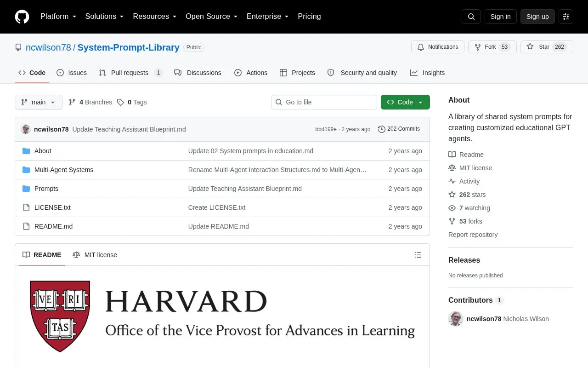Open the Insights tab

428,73
